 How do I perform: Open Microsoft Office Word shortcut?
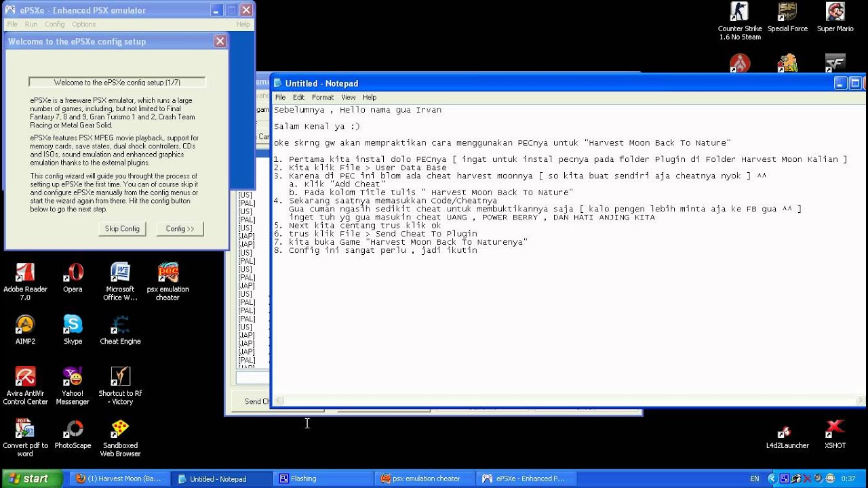(x=120, y=281)
